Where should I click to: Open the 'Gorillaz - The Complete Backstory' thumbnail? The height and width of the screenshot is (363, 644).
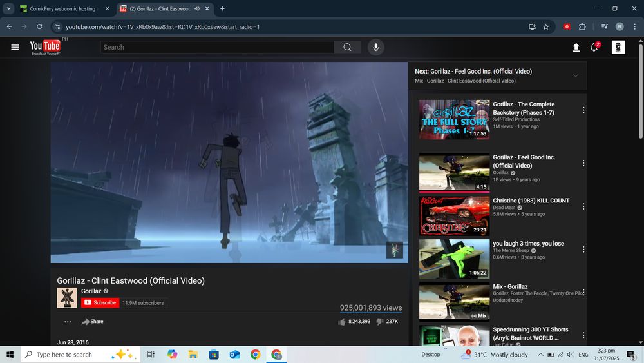(454, 119)
